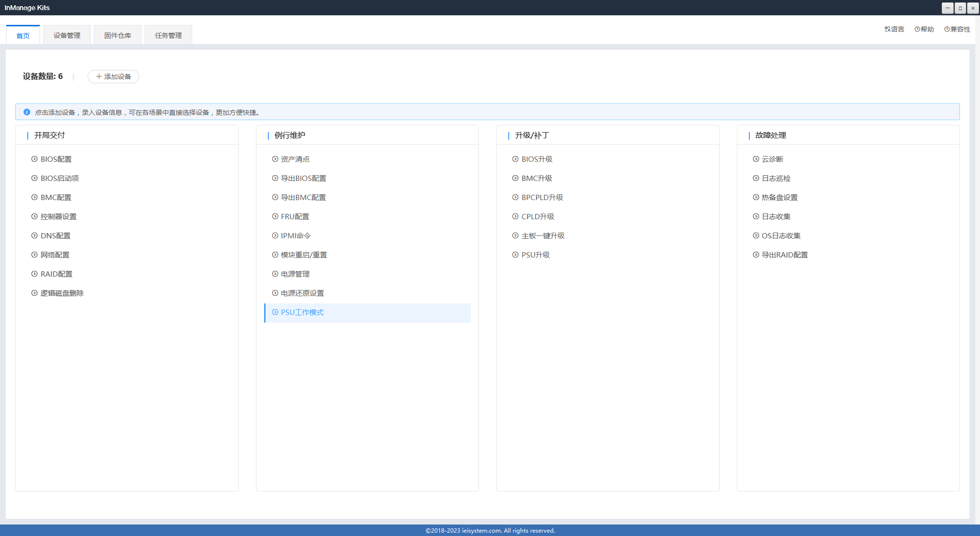This screenshot has width=980, height=536.
Task: Click the circled-arrow icon beside BIOS配置
Action: [x=34, y=159]
